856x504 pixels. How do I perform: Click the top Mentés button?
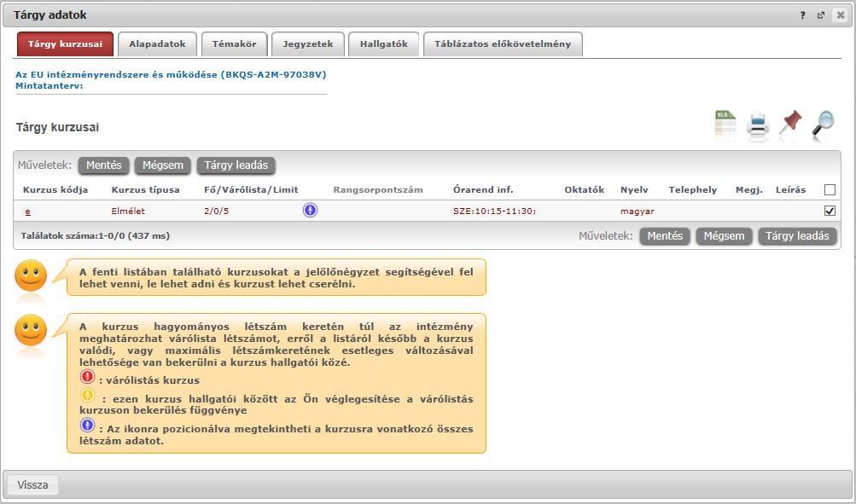(104, 165)
